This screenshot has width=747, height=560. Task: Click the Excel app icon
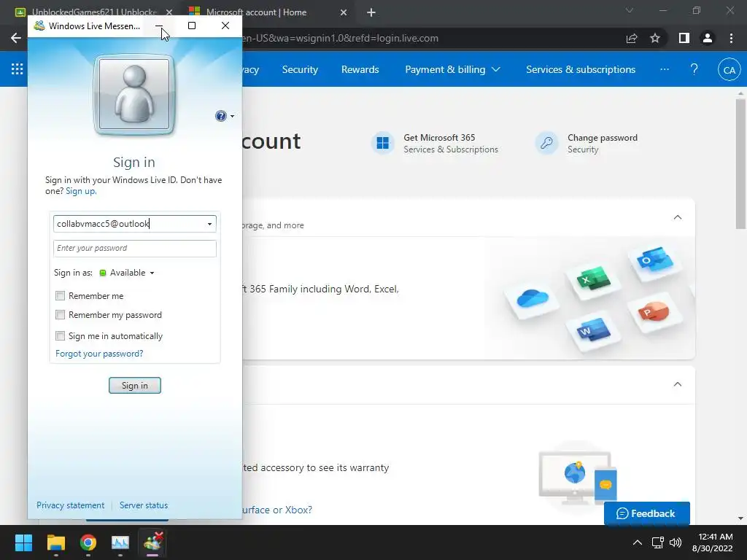point(593,278)
